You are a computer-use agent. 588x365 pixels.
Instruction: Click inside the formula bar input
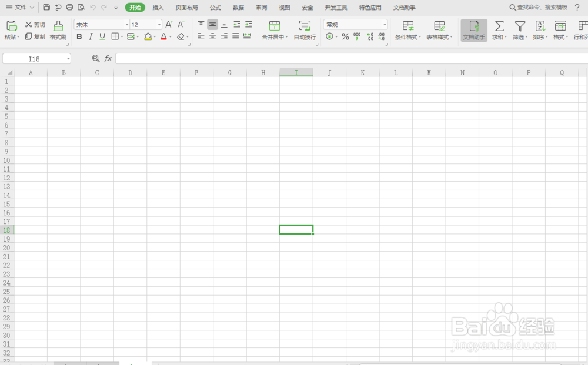(x=352, y=58)
